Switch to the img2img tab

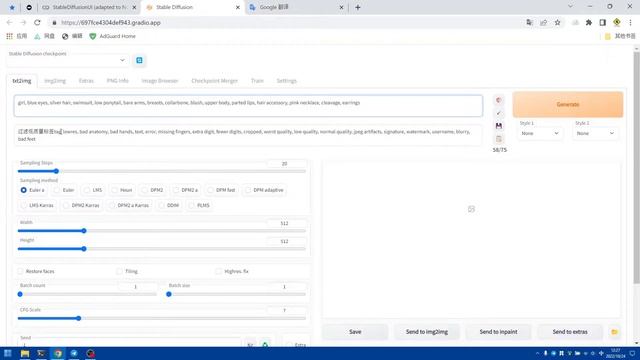pyautogui.click(x=55, y=81)
